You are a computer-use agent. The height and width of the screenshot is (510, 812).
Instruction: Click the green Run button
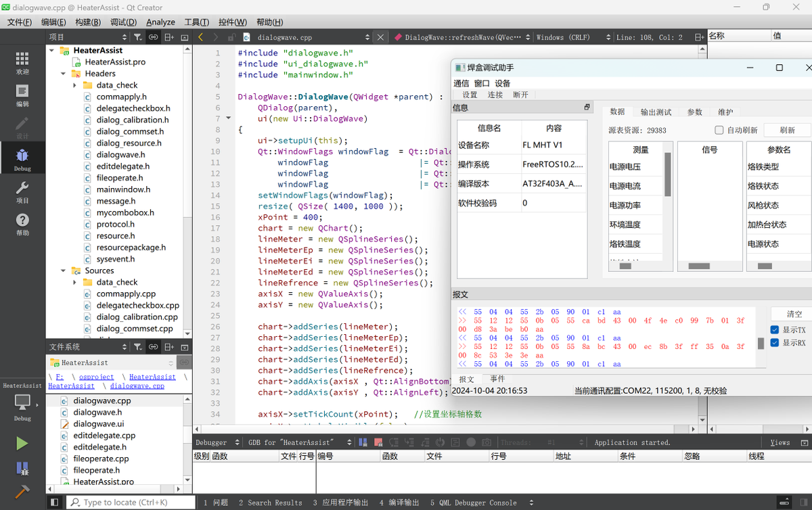[x=22, y=444]
